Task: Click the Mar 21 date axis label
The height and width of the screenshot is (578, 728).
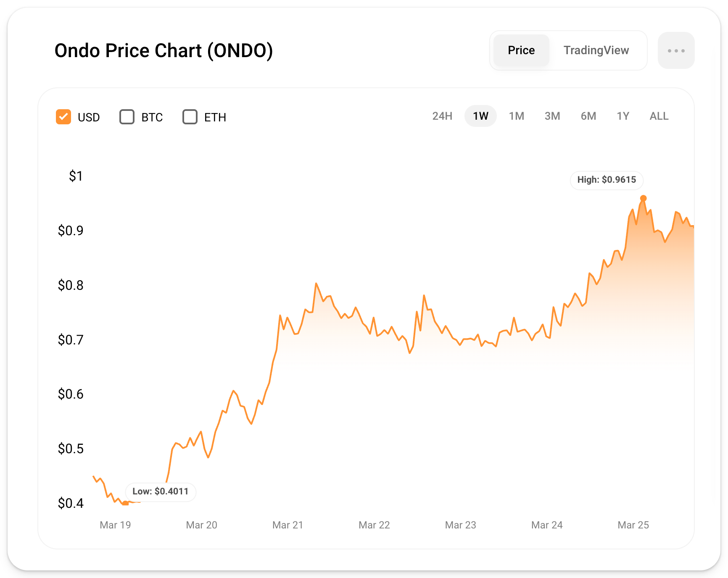Action: click(288, 525)
